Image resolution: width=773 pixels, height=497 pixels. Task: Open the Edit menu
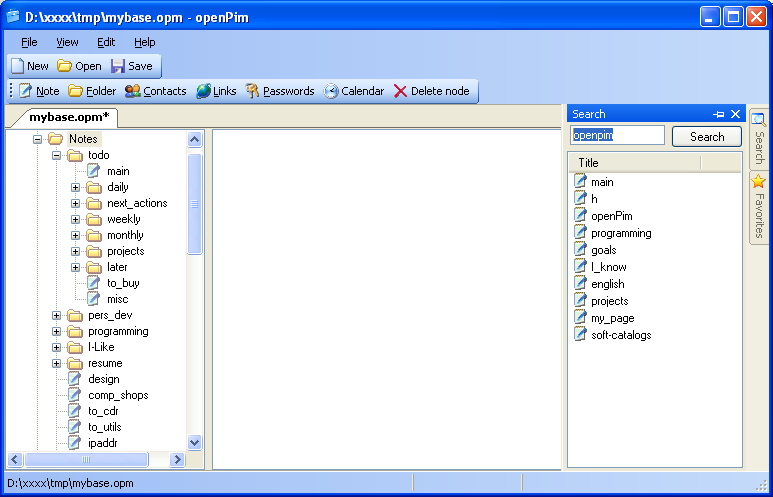(x=106, y=42)
